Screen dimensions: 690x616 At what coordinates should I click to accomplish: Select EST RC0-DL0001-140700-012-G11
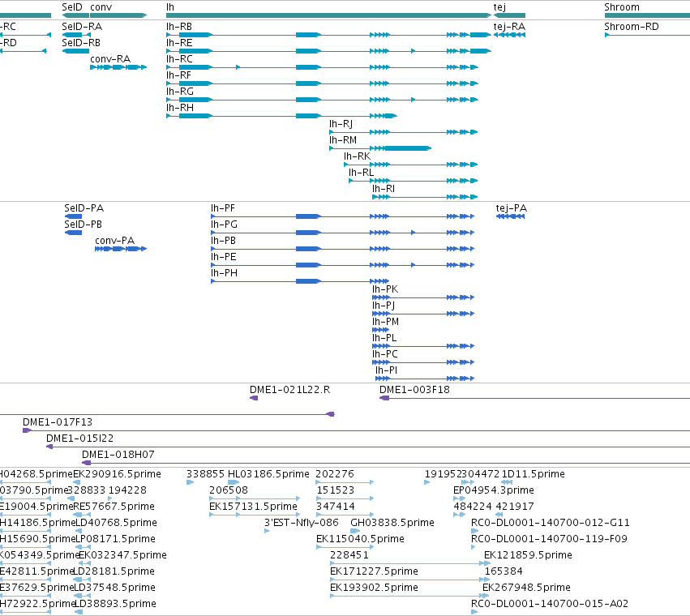pyautogui.click(x=474, y=532)
